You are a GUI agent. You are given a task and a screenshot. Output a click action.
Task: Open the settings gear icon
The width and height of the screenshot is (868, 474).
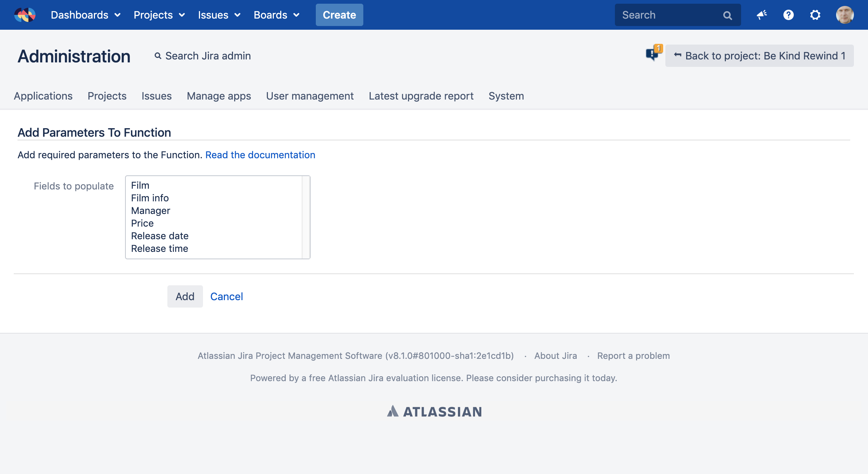click(815, 15)
